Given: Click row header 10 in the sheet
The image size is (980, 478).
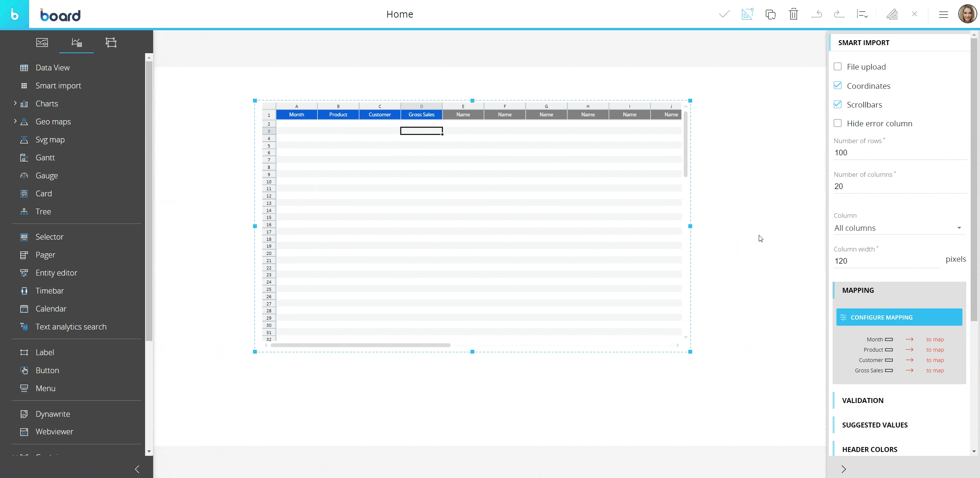Looking at the screenshot, I should point(269,182).
